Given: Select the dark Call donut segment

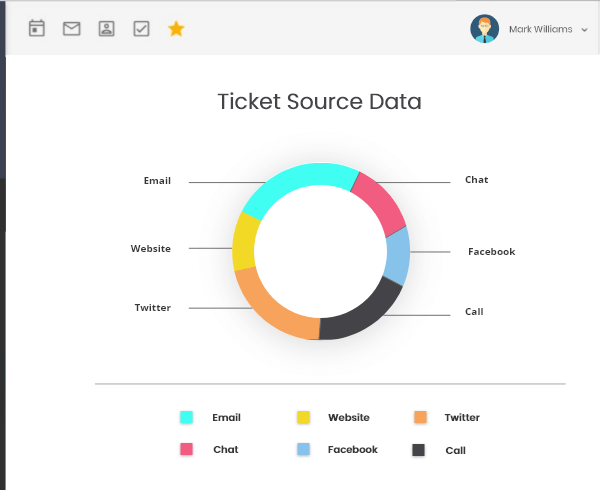Looking at the screenshot, I should click(x=364, y=314).
